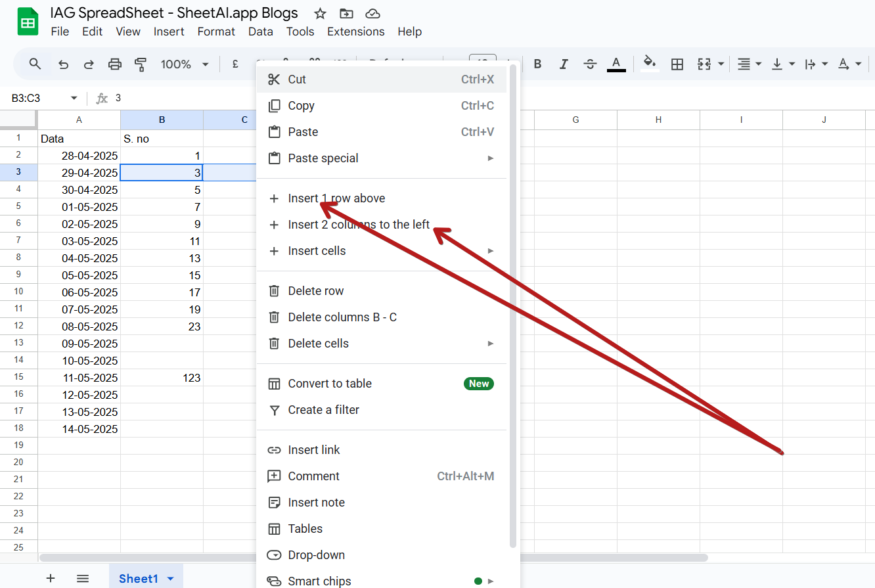Viewport: 875px width, 588px height.
Task: Open the text color picker
Action: [616, 64]
